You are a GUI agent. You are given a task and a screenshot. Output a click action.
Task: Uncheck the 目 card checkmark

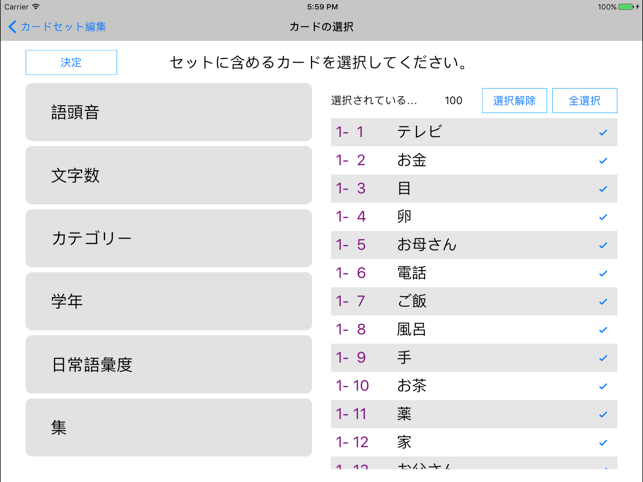[x=603, y=189]
